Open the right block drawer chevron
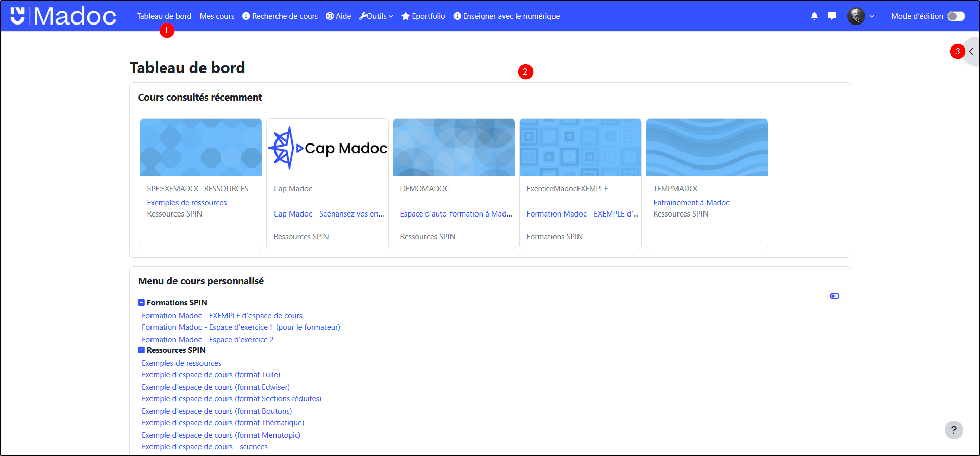Viewport: 980px width, 456px height. [x=971, y=52]
